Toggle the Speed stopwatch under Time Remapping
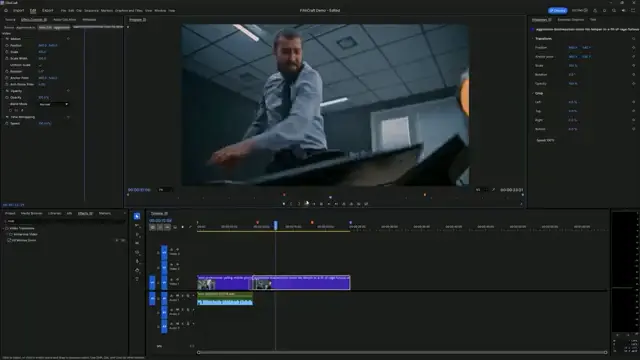The height and width of the screenshot is (360, 640). (x=7, y=123)
